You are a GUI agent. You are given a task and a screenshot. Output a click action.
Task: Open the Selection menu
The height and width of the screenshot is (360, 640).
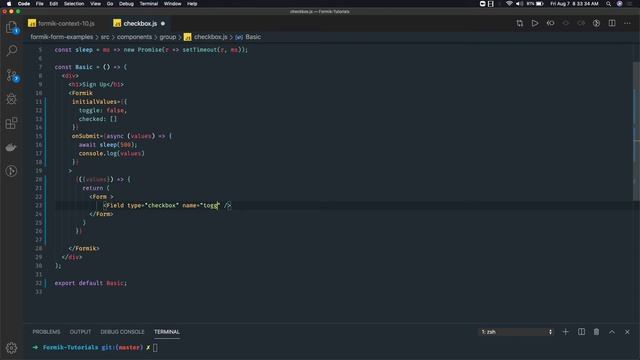pyautogui.click(x=73, y=4)
